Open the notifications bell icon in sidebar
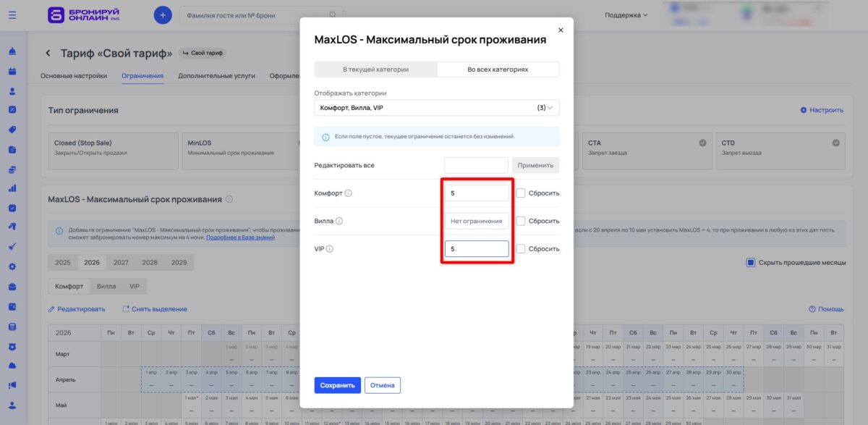This screenshot has height=425, width=868. (x=13, y=53)
